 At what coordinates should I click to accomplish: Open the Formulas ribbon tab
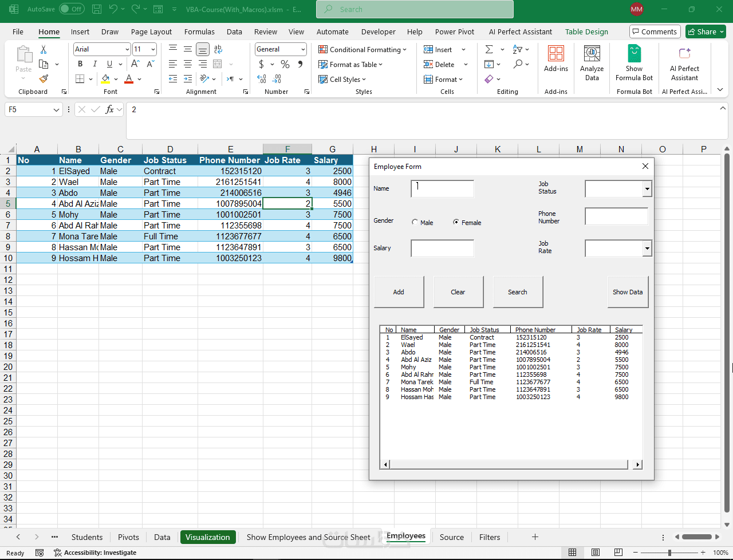(x=199, y=32)
